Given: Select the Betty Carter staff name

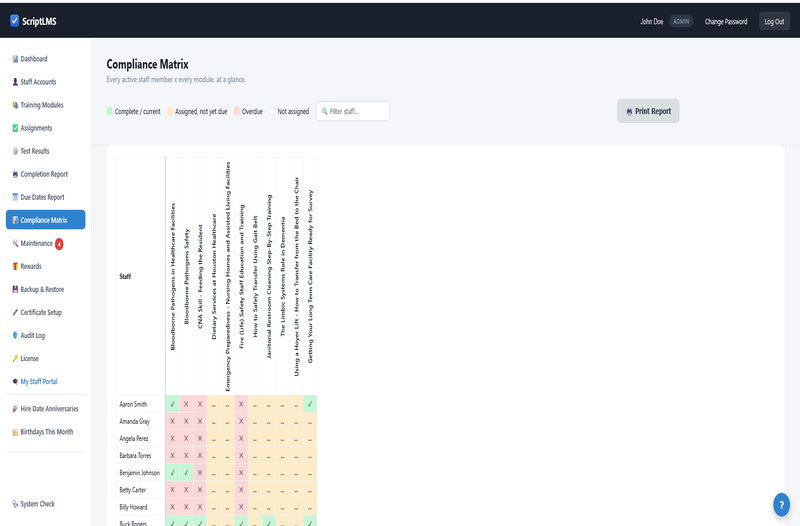Looking at the screenshot, I should pos(133,490).
